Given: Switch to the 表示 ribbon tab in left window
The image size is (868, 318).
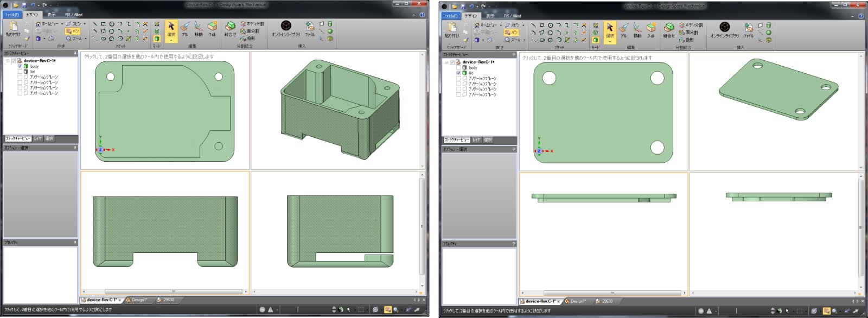Looking at the screenshot, I should pyautogui.click(x=51, y=15).
